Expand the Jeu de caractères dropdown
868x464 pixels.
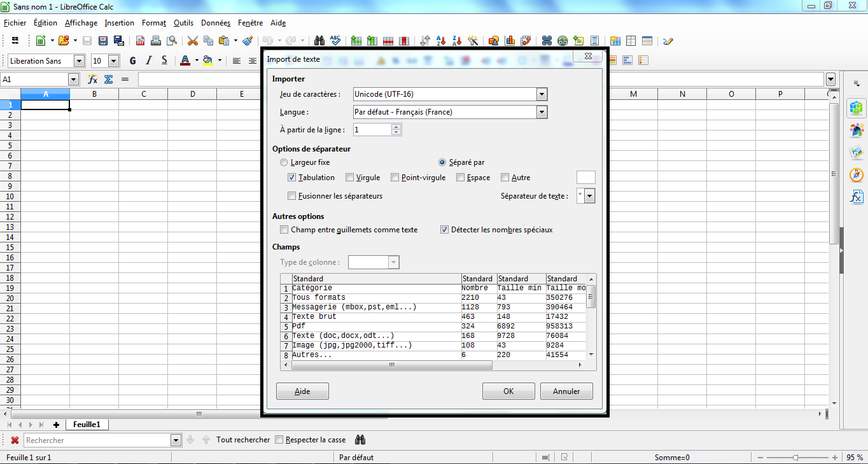(542, 94)
